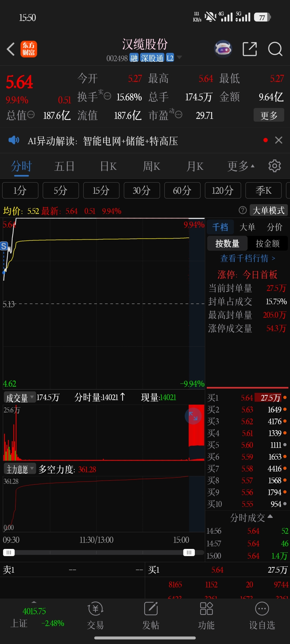
Task: Switch to the 月K tab
Action: pyautogui.click(x=195, y=166)
